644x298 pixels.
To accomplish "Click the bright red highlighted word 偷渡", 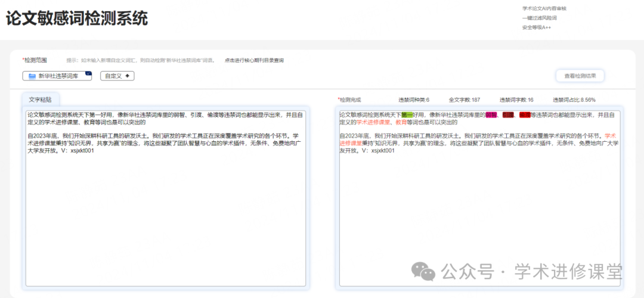I will pos(525,115).
